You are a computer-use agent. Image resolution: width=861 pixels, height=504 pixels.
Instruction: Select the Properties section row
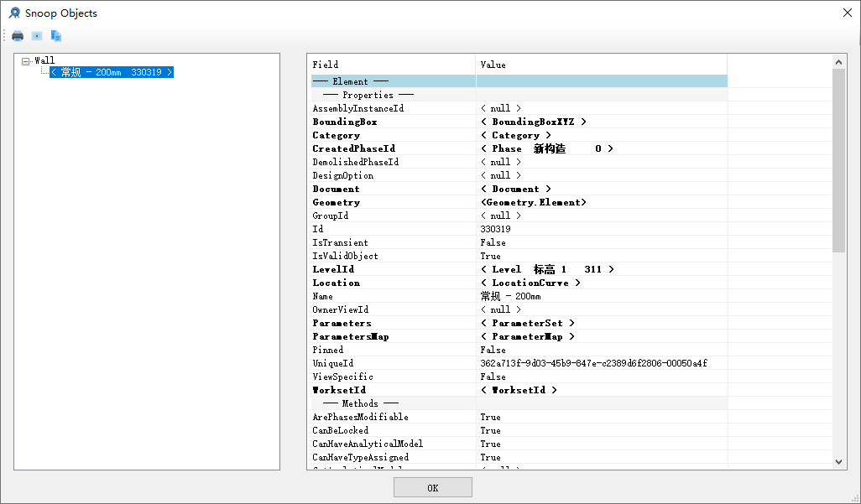(519, 95)
